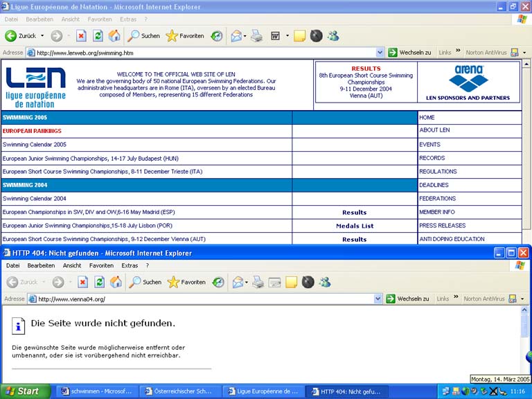Click Wechseln zu button in LEN window
532x399 pixels.
coord(409,52)
